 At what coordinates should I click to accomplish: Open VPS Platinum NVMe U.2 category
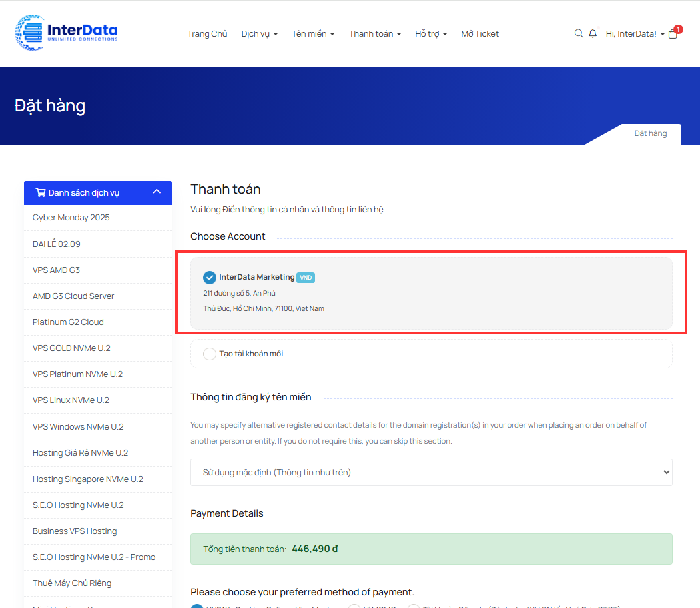[x=98, y=374]
